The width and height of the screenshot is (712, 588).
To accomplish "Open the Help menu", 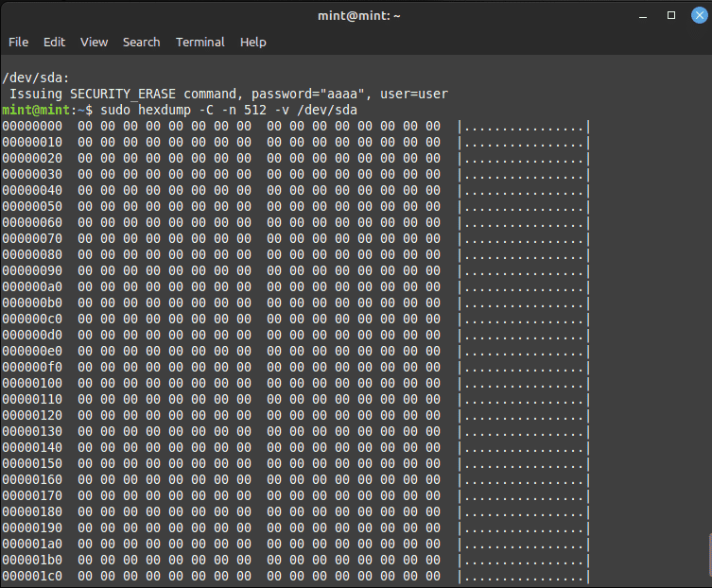I will point(252,43).
